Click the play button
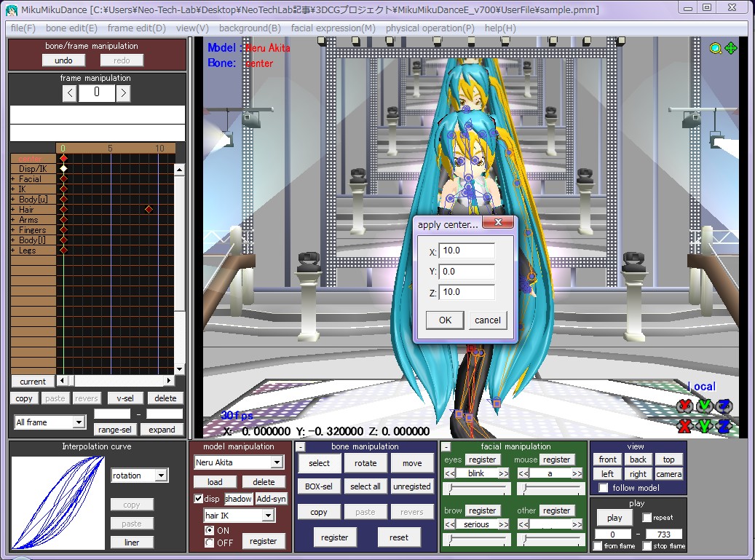This screenshot has width=755, height=560. [614, 518]
